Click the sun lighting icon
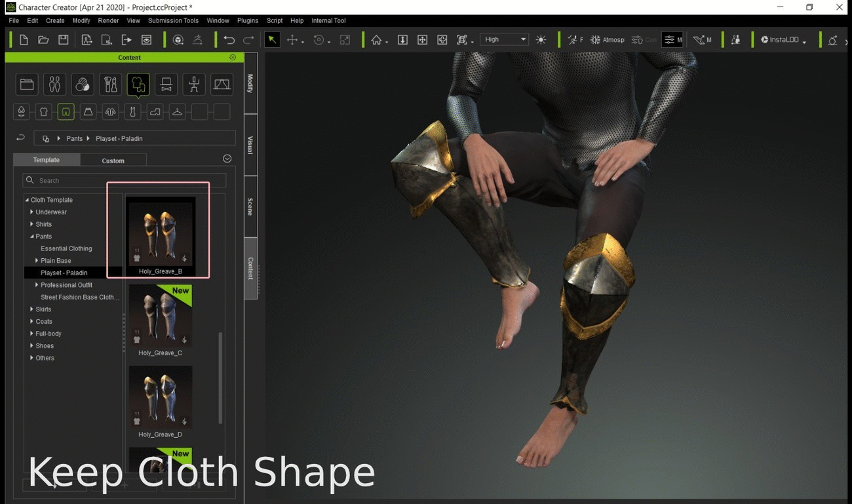Screen dimensions: 852x504 (x=541, y=40)
